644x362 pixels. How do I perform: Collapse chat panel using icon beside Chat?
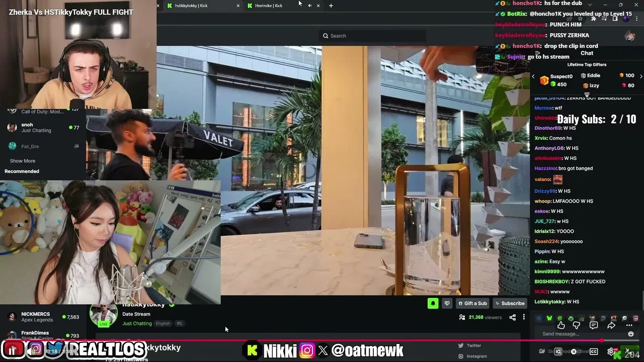[x=537, y=53]
